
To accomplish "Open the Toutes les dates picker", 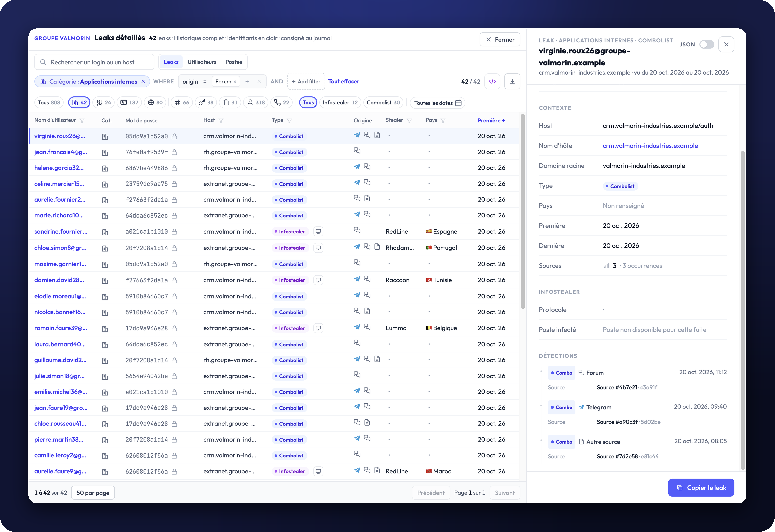I will click(x=437, y=103).
